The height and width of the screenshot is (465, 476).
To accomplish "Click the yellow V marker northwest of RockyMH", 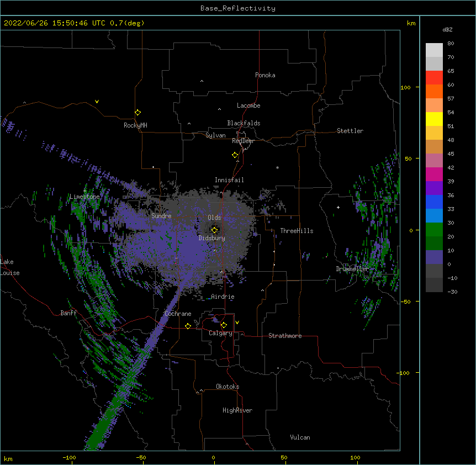I will [x=97, y=102].
